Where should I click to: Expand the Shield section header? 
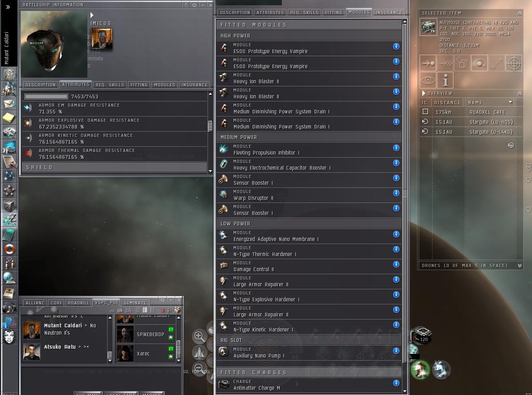114,168
